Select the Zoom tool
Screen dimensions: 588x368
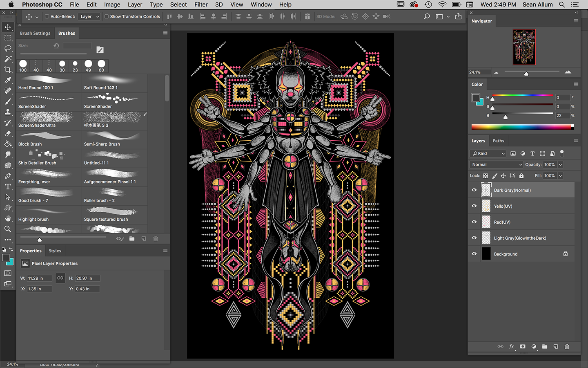(8, 229)
